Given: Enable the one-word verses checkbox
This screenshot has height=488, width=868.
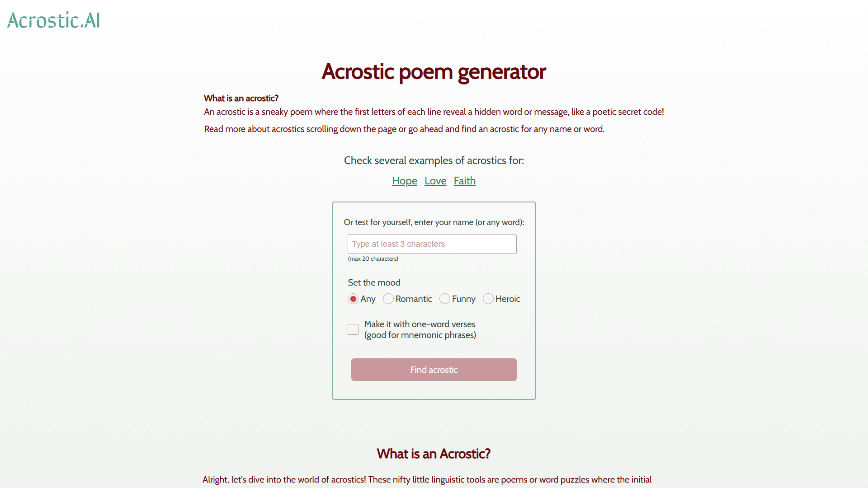Looking at the screenshot, I should coord(353,329).
